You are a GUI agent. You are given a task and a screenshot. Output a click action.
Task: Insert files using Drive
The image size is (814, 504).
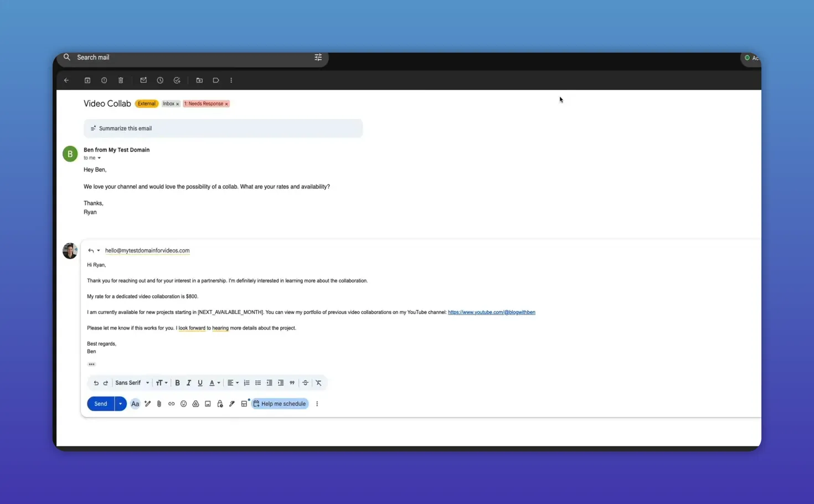pyautogui.click(x=196, y=404)
